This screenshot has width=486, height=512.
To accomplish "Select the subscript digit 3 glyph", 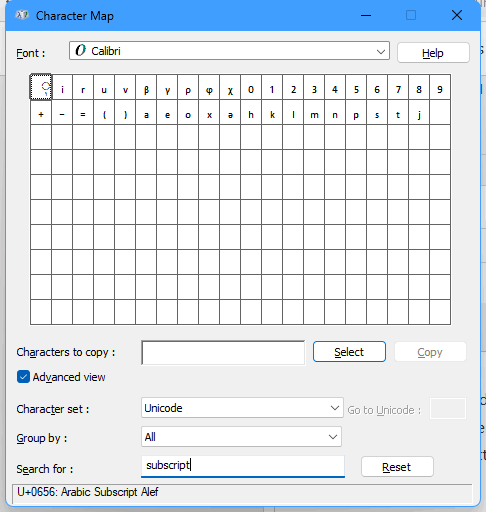I will (x=314, y=87).
